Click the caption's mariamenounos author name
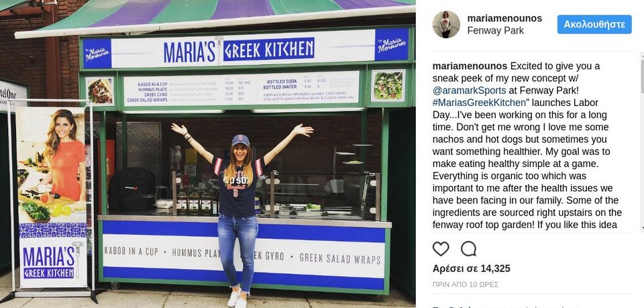The width and height of the screenshot is (644, 308). point(470,66)
